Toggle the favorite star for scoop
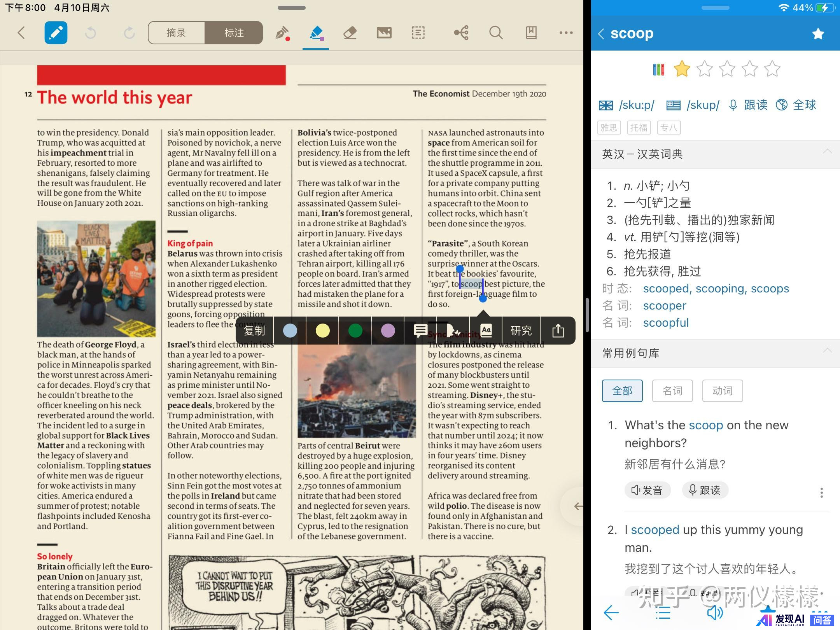This screenshot has width=840, height=630. point(818,34)
